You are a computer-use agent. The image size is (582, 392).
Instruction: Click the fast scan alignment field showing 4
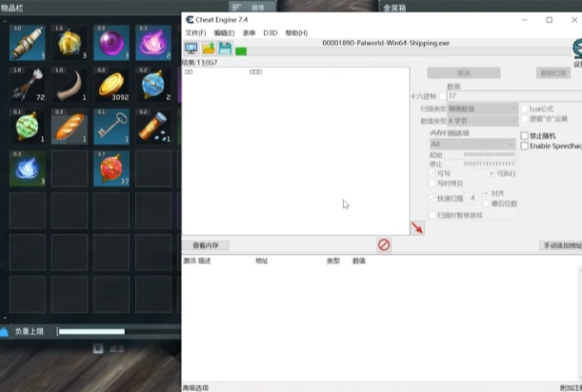(x=472, y=199)
